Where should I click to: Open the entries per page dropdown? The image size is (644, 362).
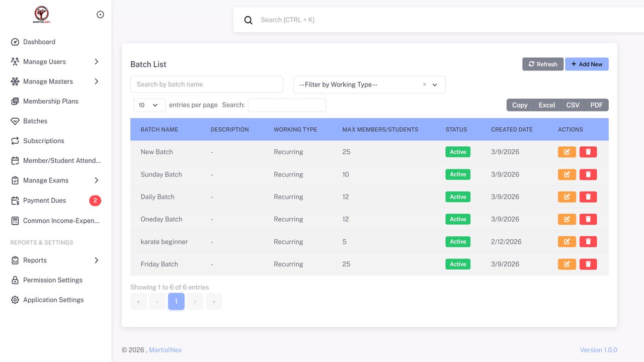click(x=149, y=105)
